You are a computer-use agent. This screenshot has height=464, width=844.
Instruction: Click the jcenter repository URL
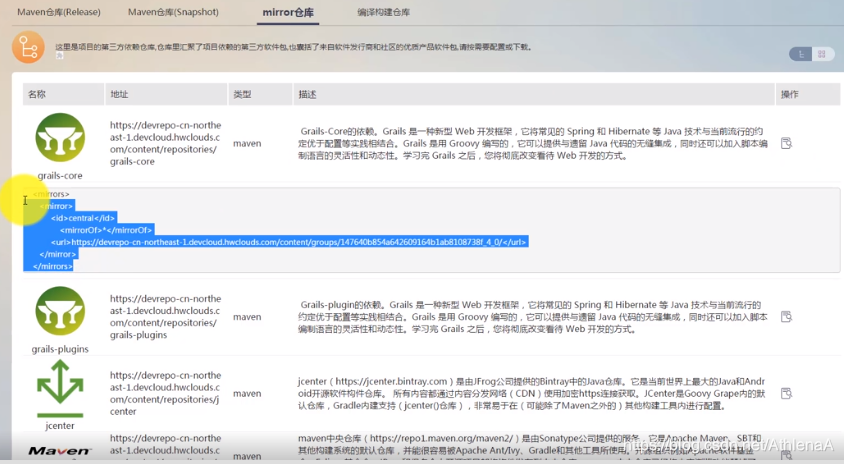pyautogui.click(x=165, y=393)
